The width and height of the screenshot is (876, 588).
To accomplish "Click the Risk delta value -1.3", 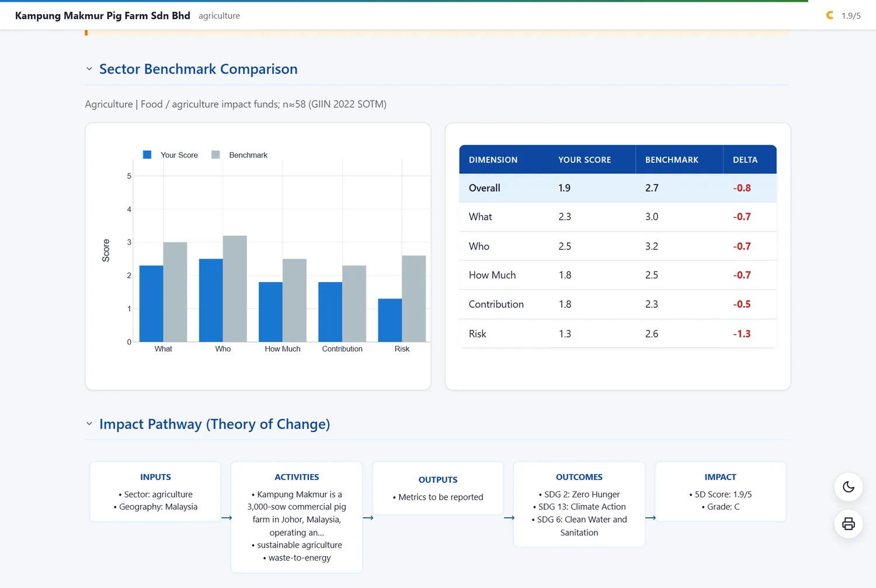I will coord(742,334).
